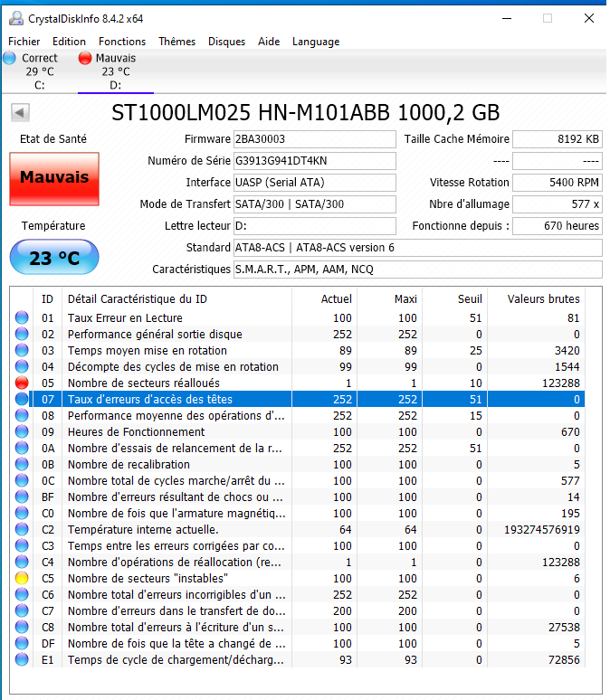Click the ID column header
610x700 pixels.
coord(47,299)
